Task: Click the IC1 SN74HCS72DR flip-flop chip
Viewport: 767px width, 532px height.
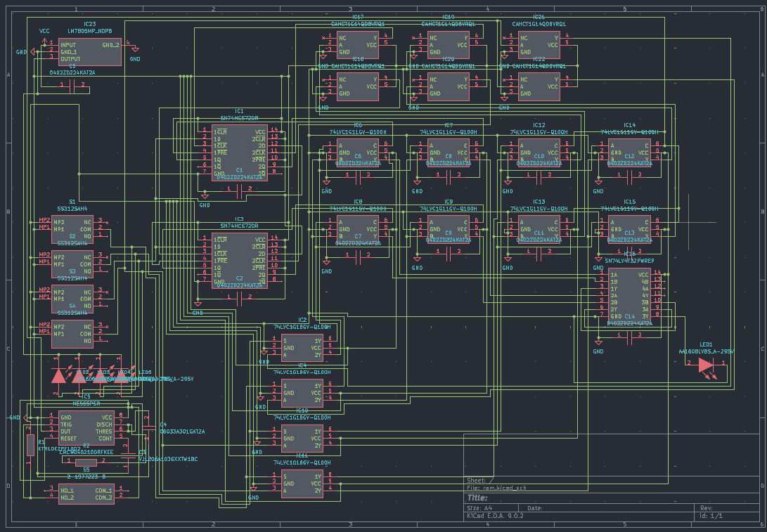Action: tap(239, 153)
